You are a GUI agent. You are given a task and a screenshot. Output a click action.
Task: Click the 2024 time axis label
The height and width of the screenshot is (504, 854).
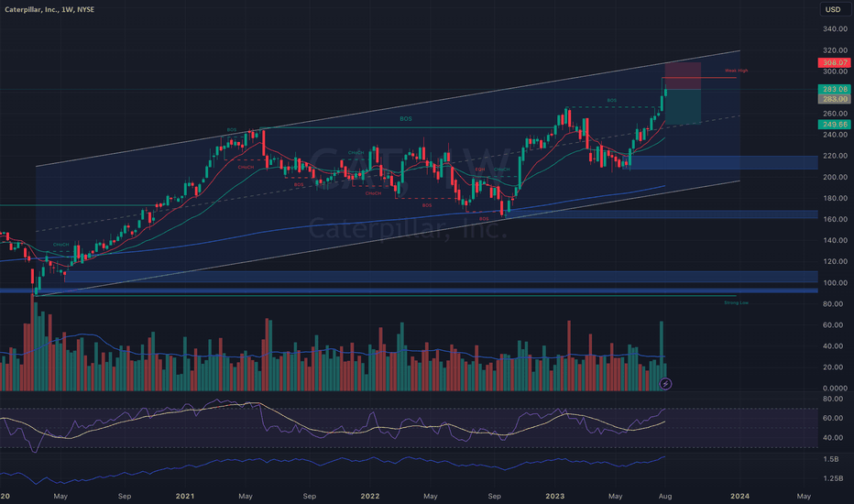point(739,496)
